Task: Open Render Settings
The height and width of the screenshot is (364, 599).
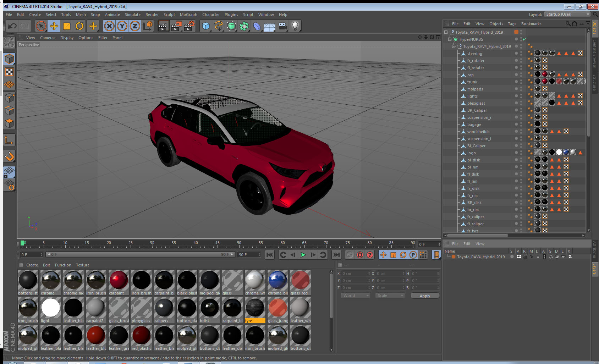Action: 189,26
